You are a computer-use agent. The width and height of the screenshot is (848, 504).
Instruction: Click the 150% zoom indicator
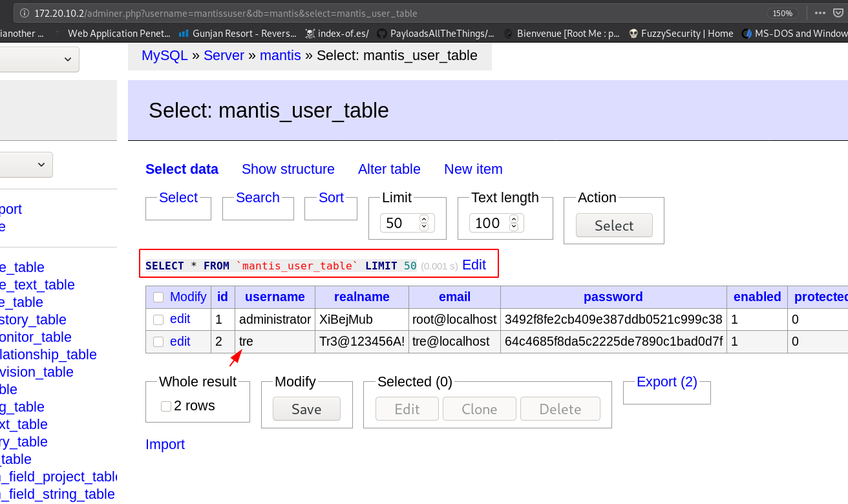[x=783, y=13]
